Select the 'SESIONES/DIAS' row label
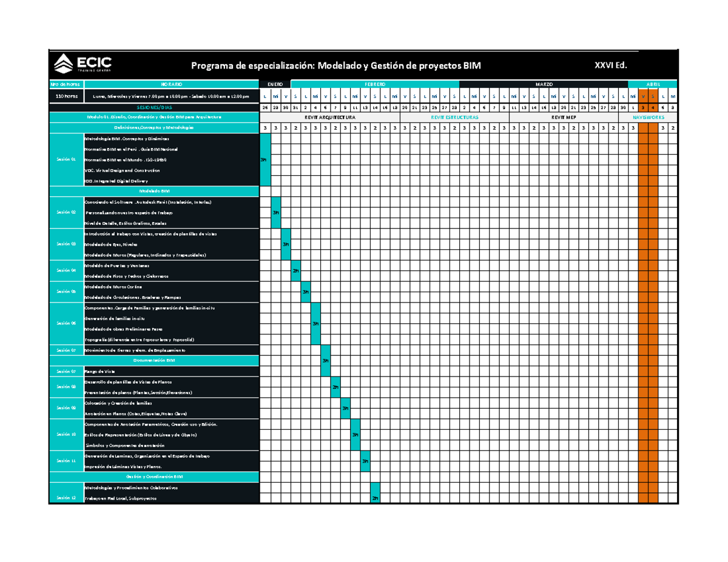728x562 pixels. pos(155,107)
